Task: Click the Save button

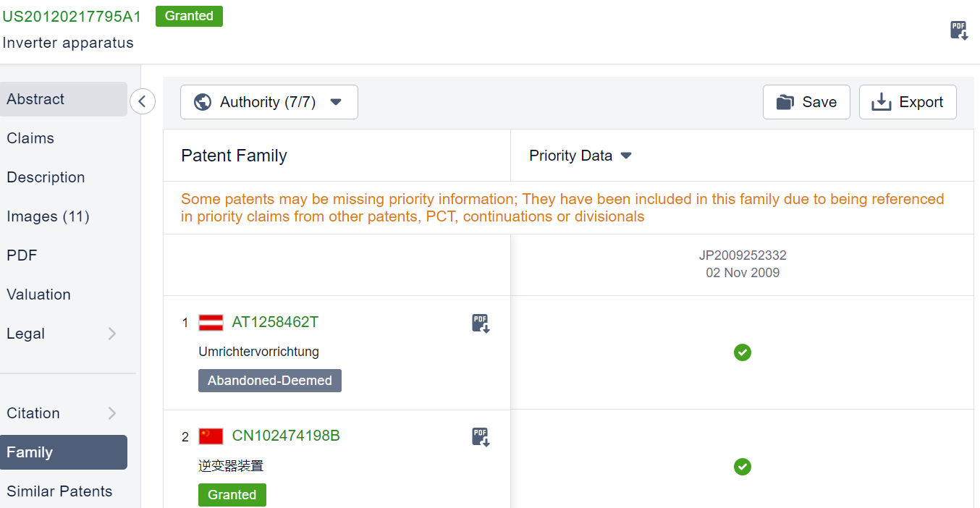Action: click(x=806, y=102)
